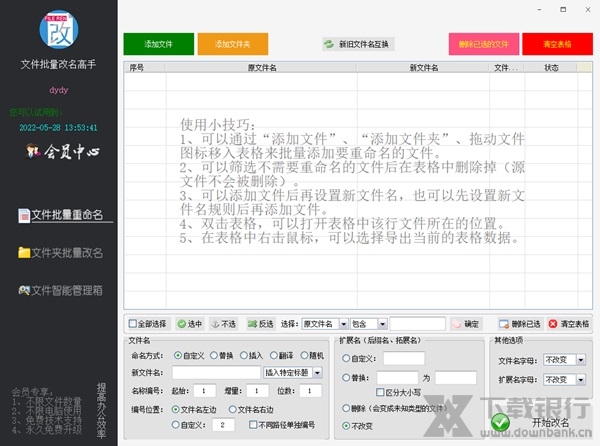Open the 插入特定标题 dropdown

(318, 373)
